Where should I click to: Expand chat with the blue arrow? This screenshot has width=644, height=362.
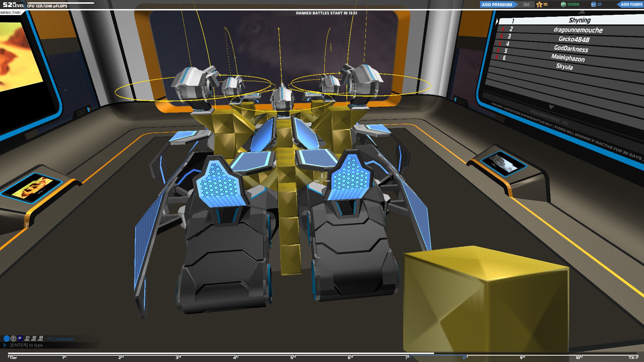pyautogui.click(x=5, y=345)
